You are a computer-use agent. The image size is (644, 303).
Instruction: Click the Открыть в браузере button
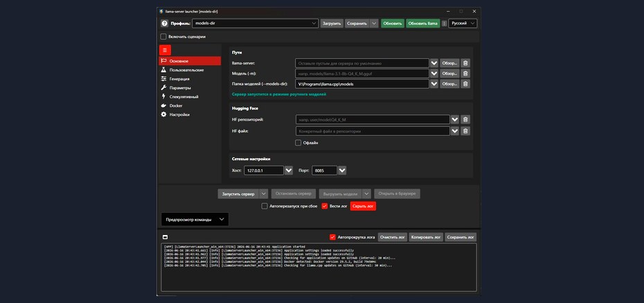[397, 193]
